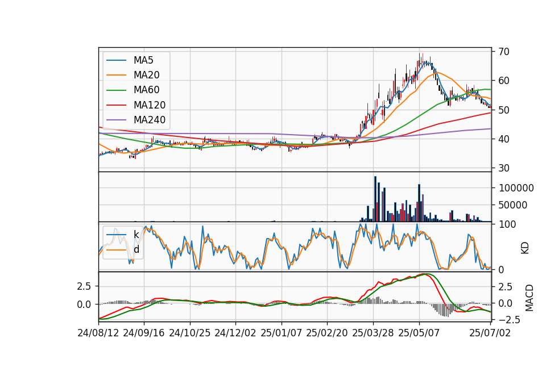Click the 100000 volume axis label

click(516, 188)
